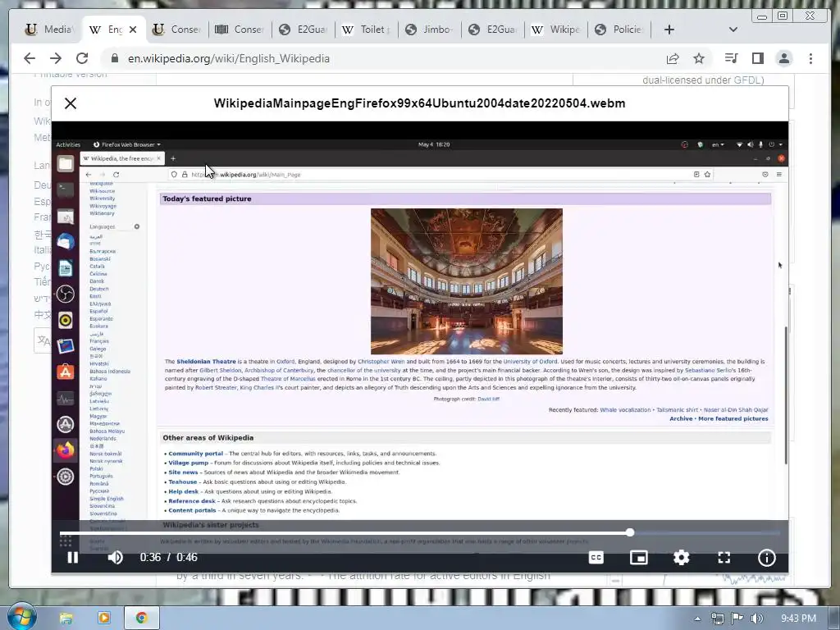Open Chrome media controls icon
Image resolution: width=840 pixels, height=630 pixels.
(731, 58)
